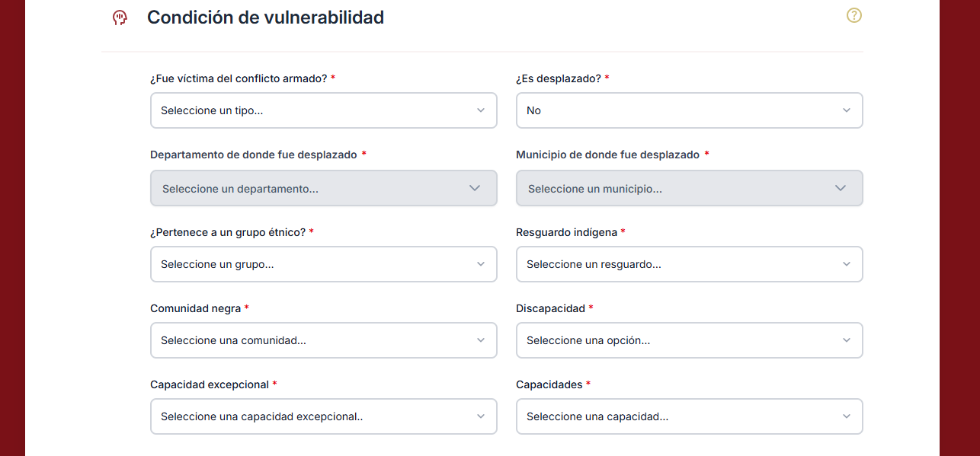Image resolution: width=980 pixels, height=456 pixels.
Task: Click the disabled municipio desplazado dropdown
Action: pyautogui.click(x=690, y=188)
